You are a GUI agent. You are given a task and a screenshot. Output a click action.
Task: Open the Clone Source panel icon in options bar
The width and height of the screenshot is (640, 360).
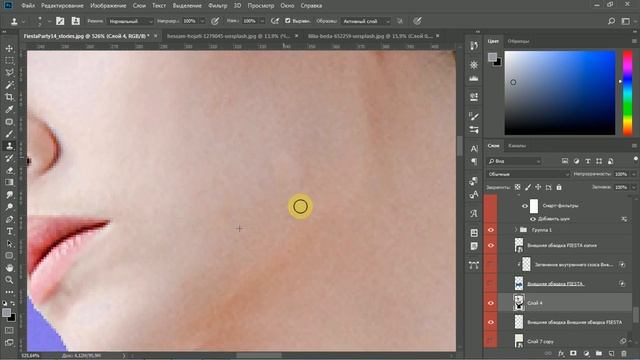click(76, 21)
